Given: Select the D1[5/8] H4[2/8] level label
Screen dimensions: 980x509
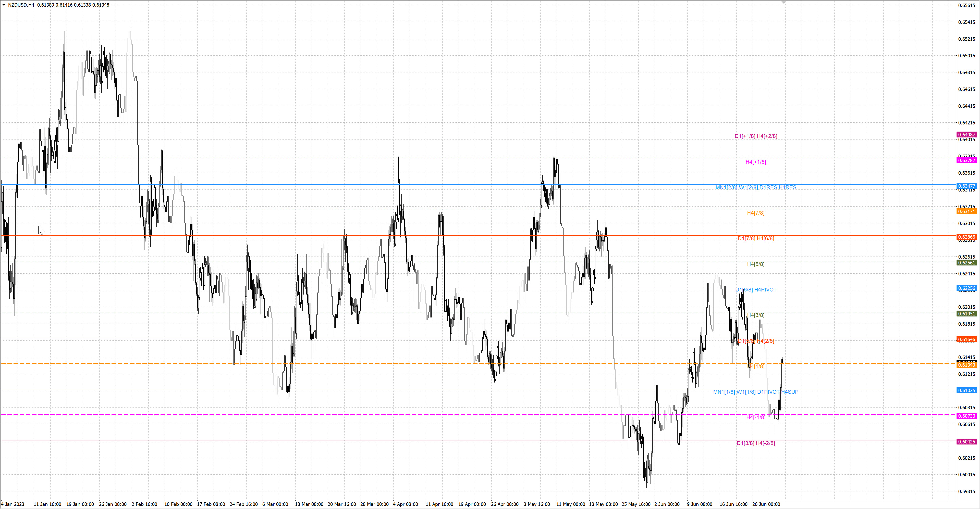Looking at the screenshot, I should [x=756, y=341].
